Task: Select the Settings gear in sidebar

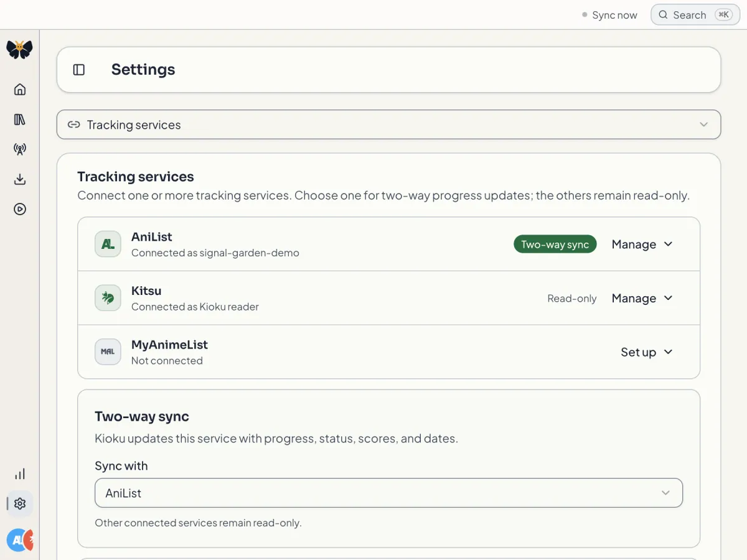Action: pos(20,504)
